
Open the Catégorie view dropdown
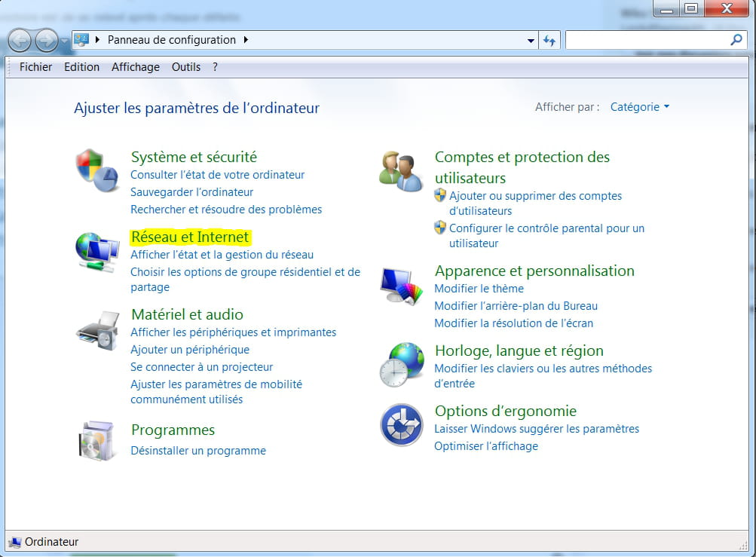click(x=640, y=107)
